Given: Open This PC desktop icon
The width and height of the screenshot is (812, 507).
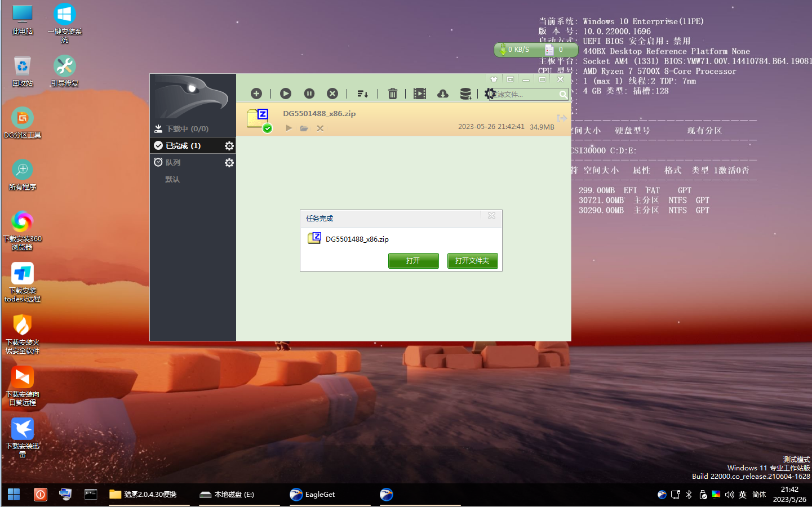Looking at the screenshot, I should pos(23,20).
